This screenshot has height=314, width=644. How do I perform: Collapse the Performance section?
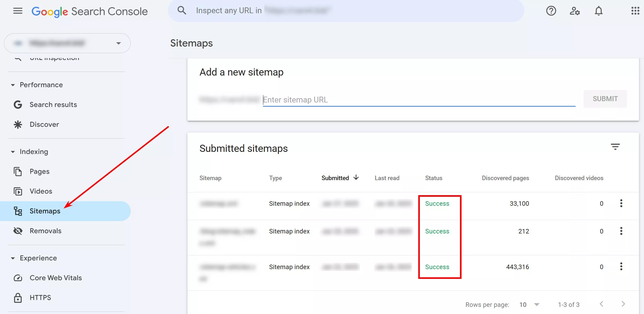point(13,85)
